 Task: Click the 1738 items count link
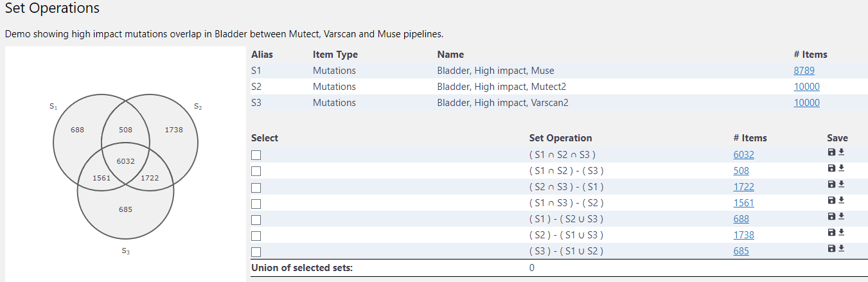[x=743, y=235]
